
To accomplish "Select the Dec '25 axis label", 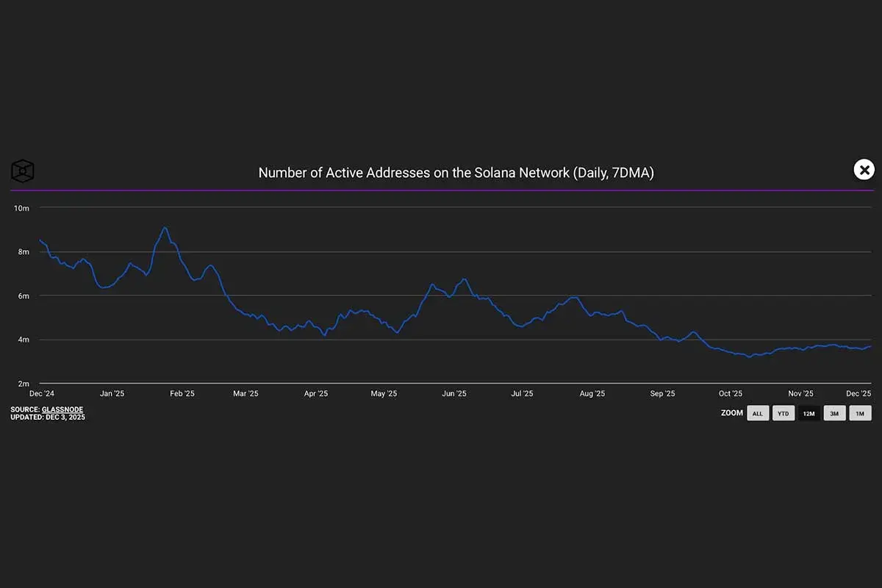I will (858, 393).
